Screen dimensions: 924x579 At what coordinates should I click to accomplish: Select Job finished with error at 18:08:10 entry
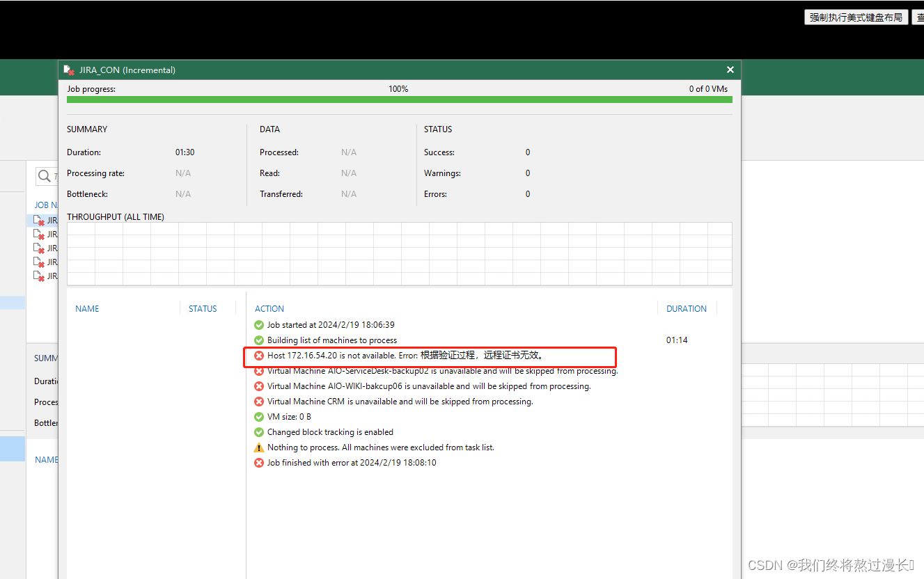[352, 463]
